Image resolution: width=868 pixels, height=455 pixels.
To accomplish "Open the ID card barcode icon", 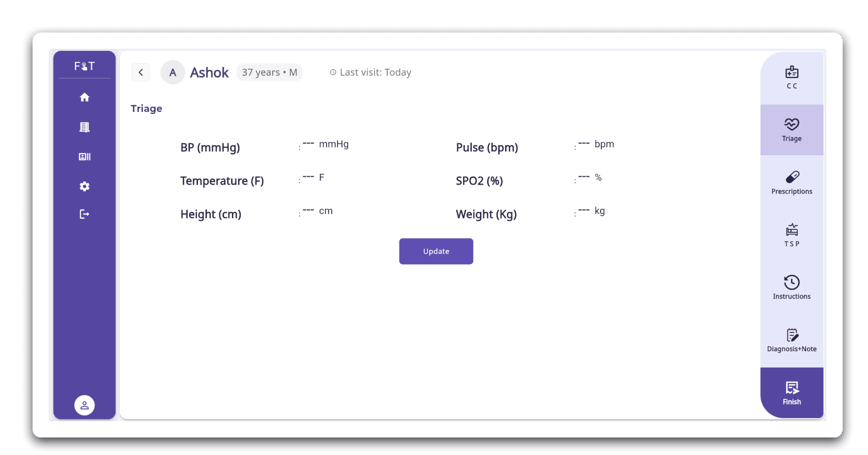I will [x=84, y=157].
